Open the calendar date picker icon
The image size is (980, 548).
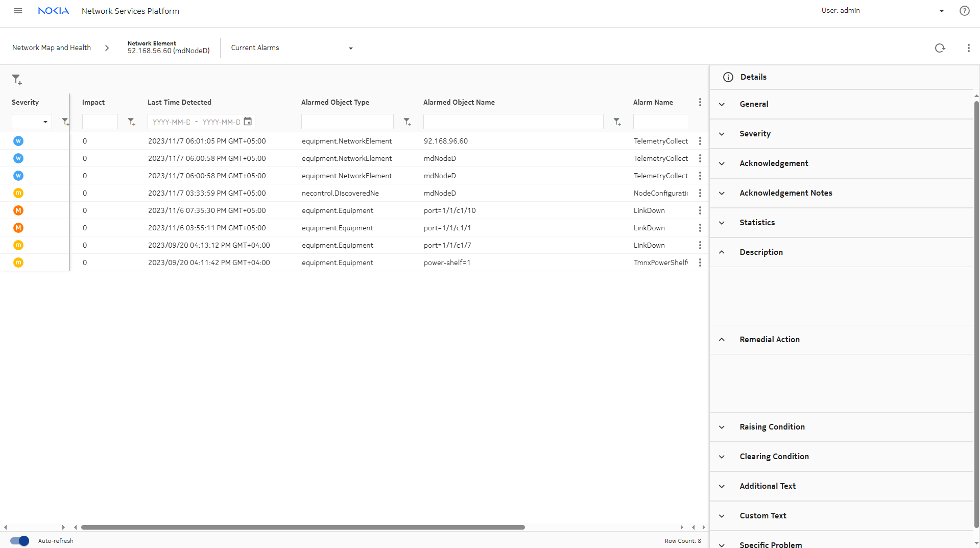(248, 122)
